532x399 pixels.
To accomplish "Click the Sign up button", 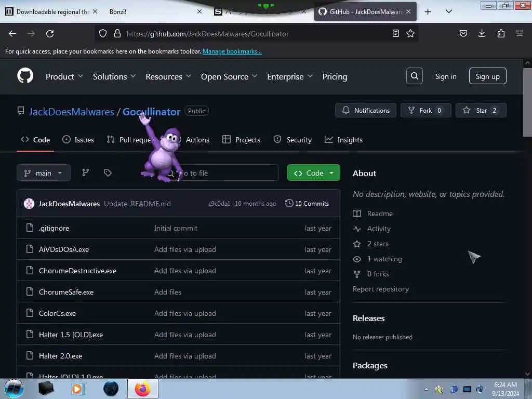I will pos(487,76).
